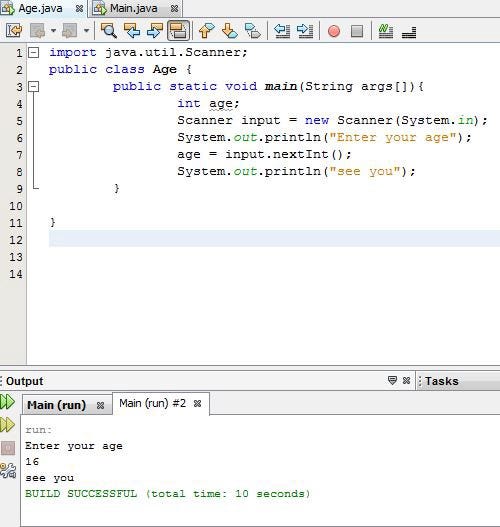Jump to Next Bookmark icon

coord(230,31)
